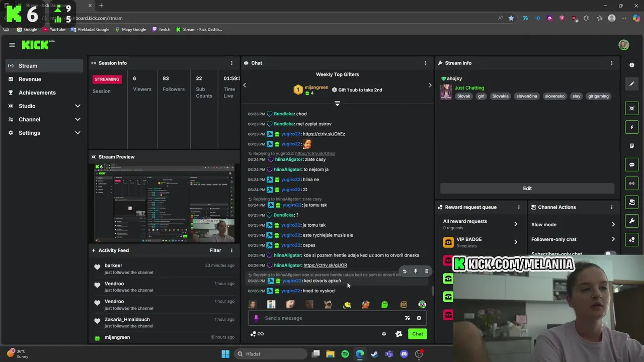Open the Windows Start menu

tap(225, 354)
